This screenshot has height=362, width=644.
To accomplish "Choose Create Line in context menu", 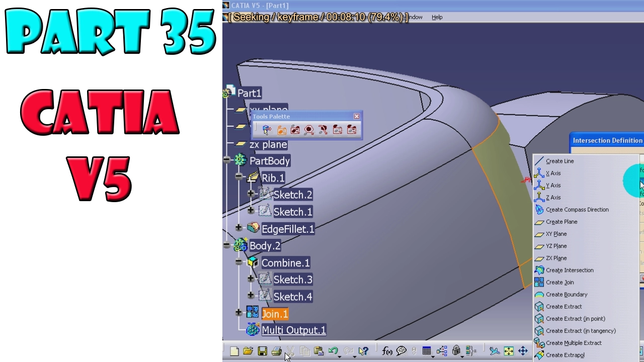I will click(559, 161).
